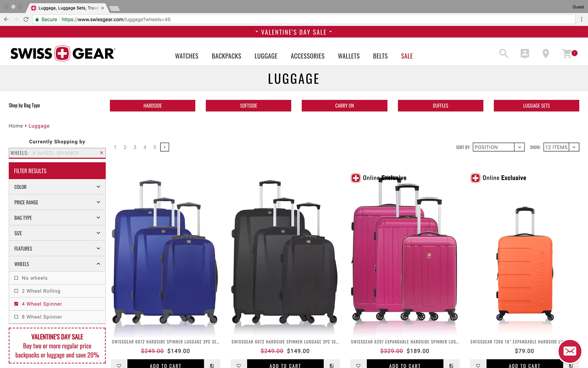This screenshot has height=368, width=588.
Task: Open the Show 12 Items dropdown
Action: coord(561,147)
